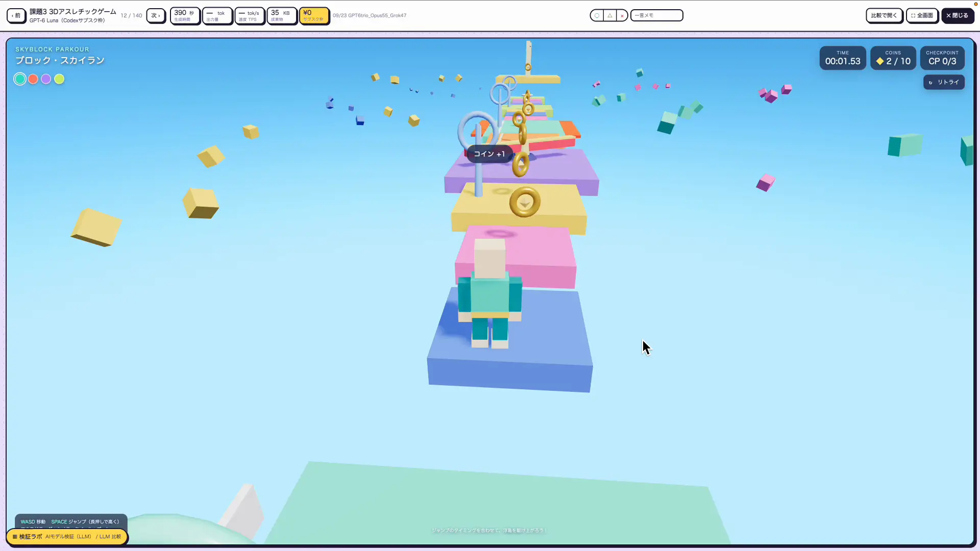Viewport: 980px width, 551px height.
Task: Select the orange-red character color swatch
Action: 33,79
